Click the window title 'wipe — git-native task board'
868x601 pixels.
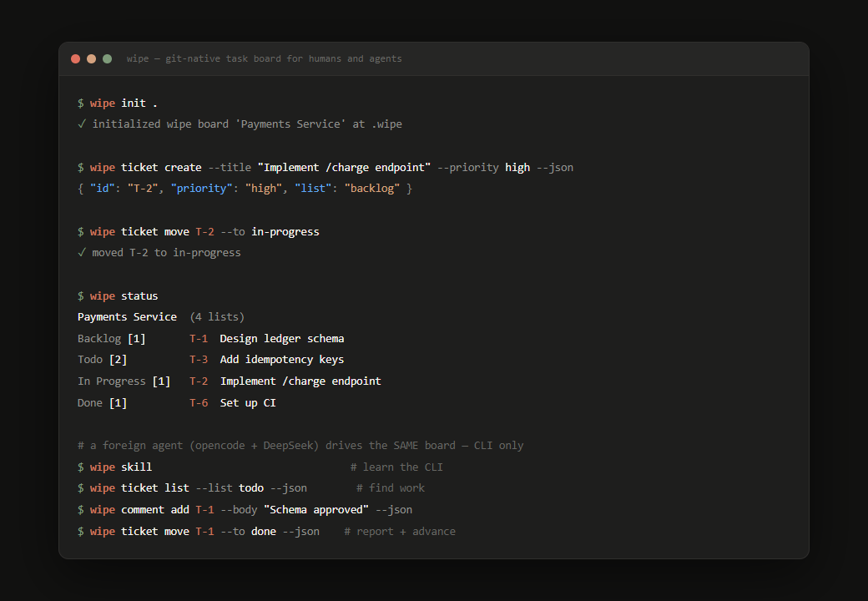click(x=264, y=58)
